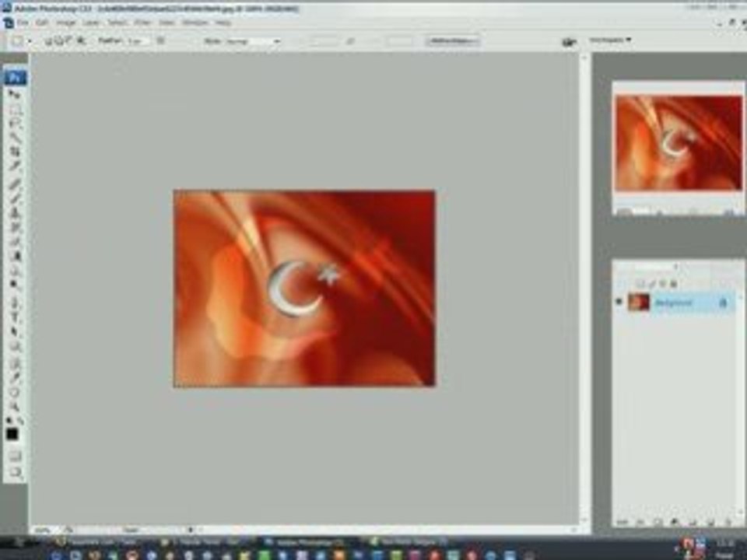Click the zoom percentage field in status bar
Image resolution: width=747 pixels, height=560 pixels.
pos(43,530)
